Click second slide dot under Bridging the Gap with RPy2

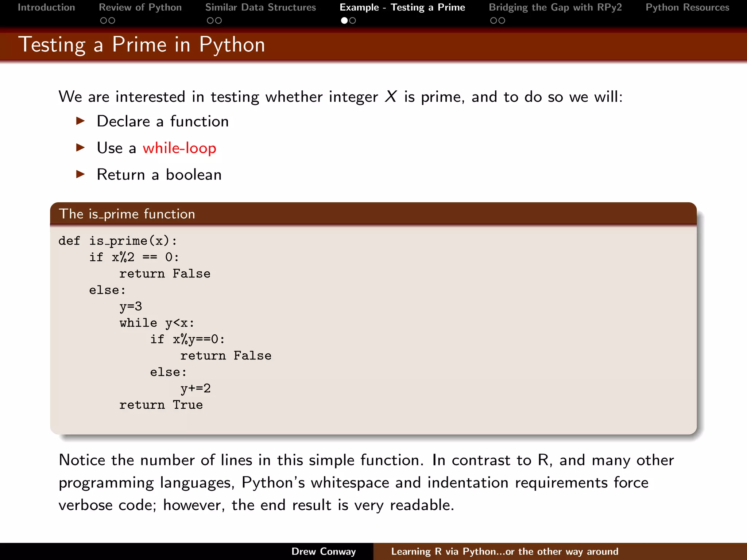(502, 21)
